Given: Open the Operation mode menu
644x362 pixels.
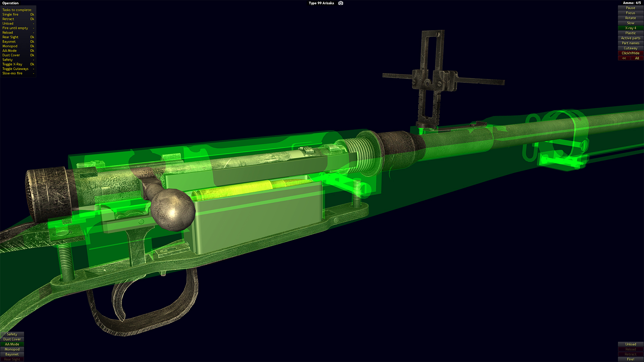Looking at the screenshot, I should [x=10, y=3].
